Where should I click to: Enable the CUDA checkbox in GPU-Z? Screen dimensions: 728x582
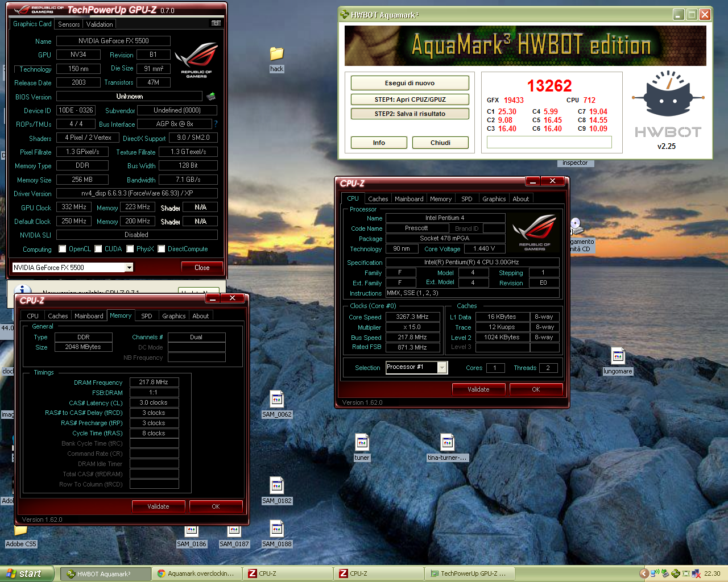pyautogui.click(x=98, y=249)
